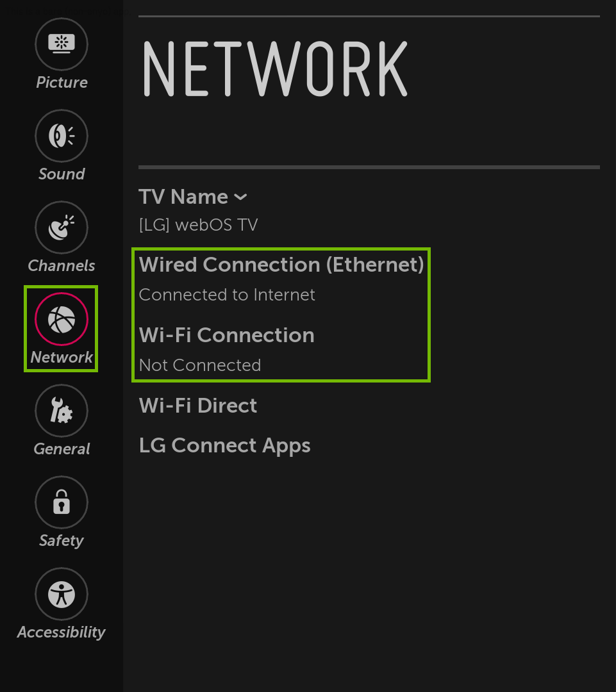Open Wi-Fi Direct
This screenshot has width=616, height=692.
(197, 406)
